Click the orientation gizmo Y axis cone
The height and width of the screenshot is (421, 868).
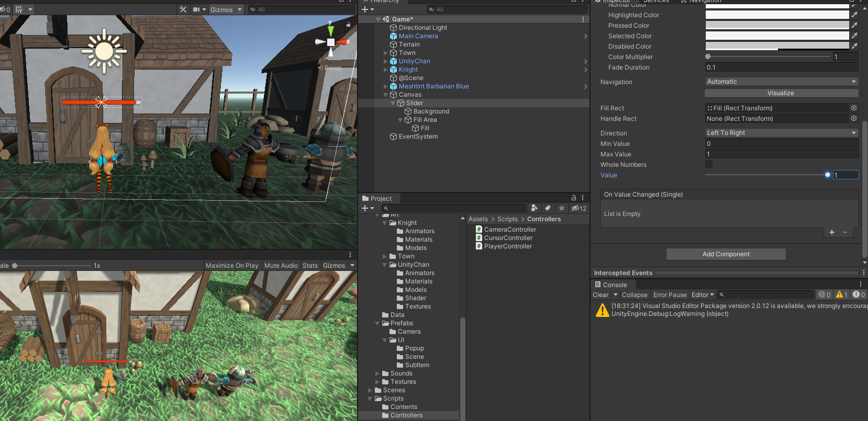point(330,30)
